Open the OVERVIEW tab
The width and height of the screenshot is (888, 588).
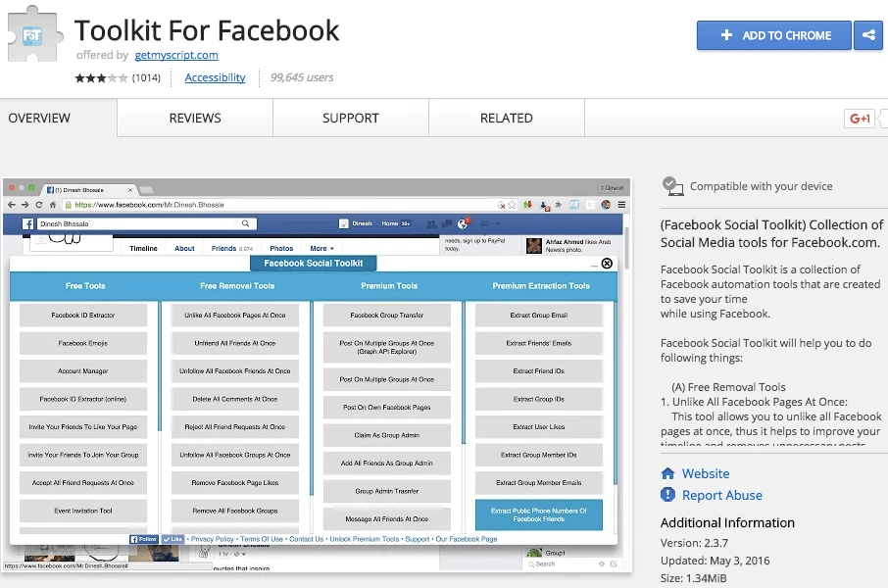point(39,118)
